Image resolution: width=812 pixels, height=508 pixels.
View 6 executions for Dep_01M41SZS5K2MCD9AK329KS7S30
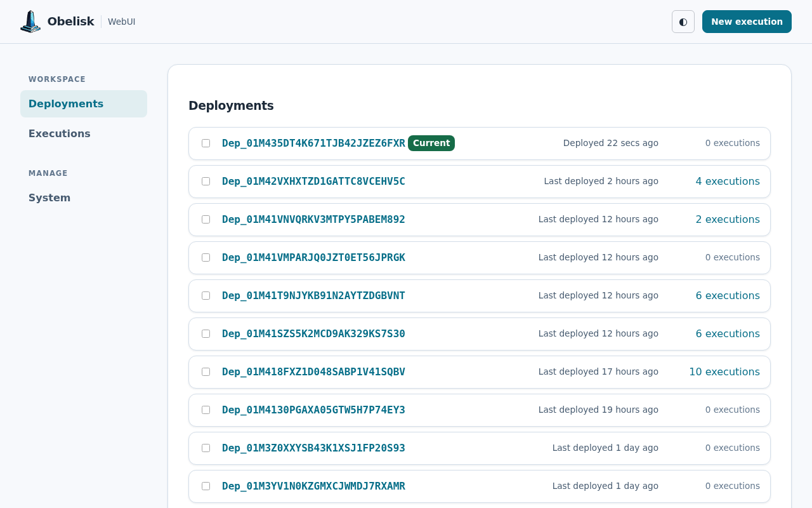coord(728,333)
